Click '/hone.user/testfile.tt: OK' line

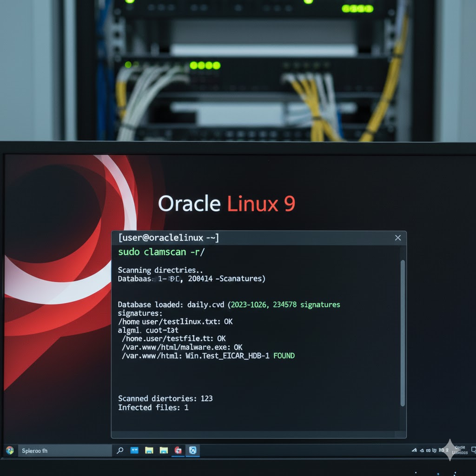pos(174,338)
